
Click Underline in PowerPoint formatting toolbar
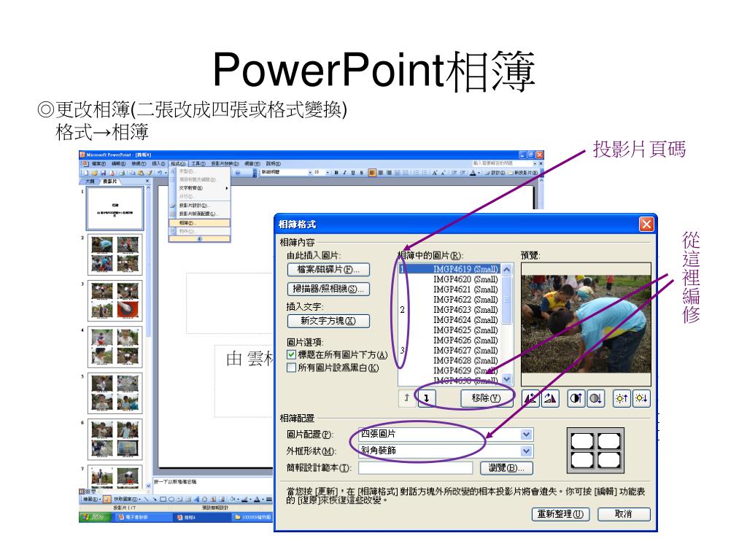click(353, 172)
